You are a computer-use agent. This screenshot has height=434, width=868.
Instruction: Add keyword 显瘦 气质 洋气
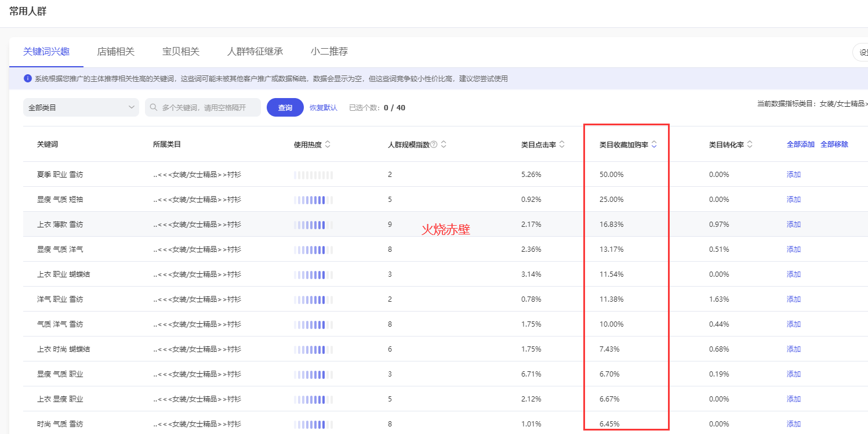(x=794, y=249)
